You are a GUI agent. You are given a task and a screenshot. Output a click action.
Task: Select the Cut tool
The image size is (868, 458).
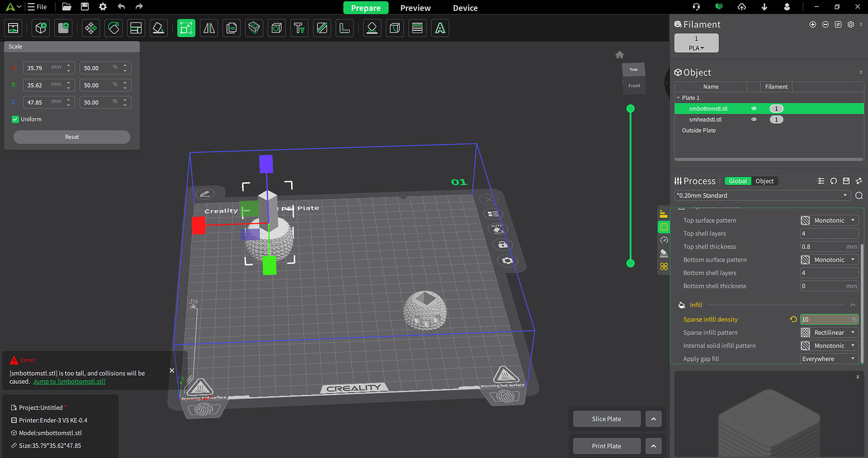click(x=322, y=28)
